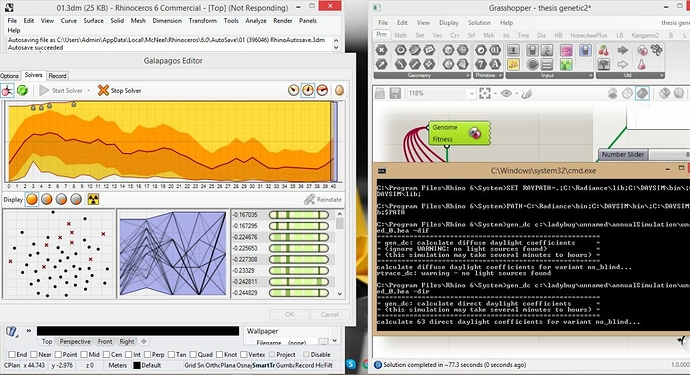Screen dimensions: 690x375
Task: Click the Grasshopper save file icon
Action: tap(395, 93)
